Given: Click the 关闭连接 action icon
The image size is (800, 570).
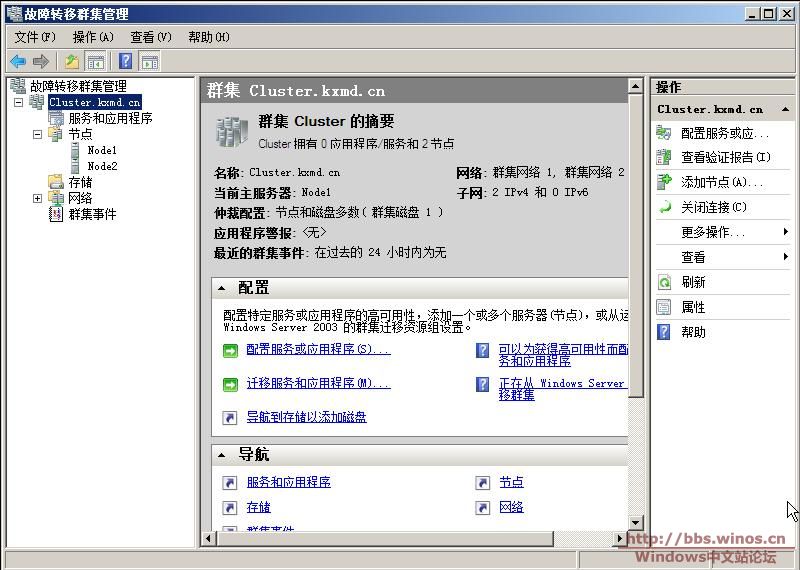Looking at the screenshot, I should point(664,207).
